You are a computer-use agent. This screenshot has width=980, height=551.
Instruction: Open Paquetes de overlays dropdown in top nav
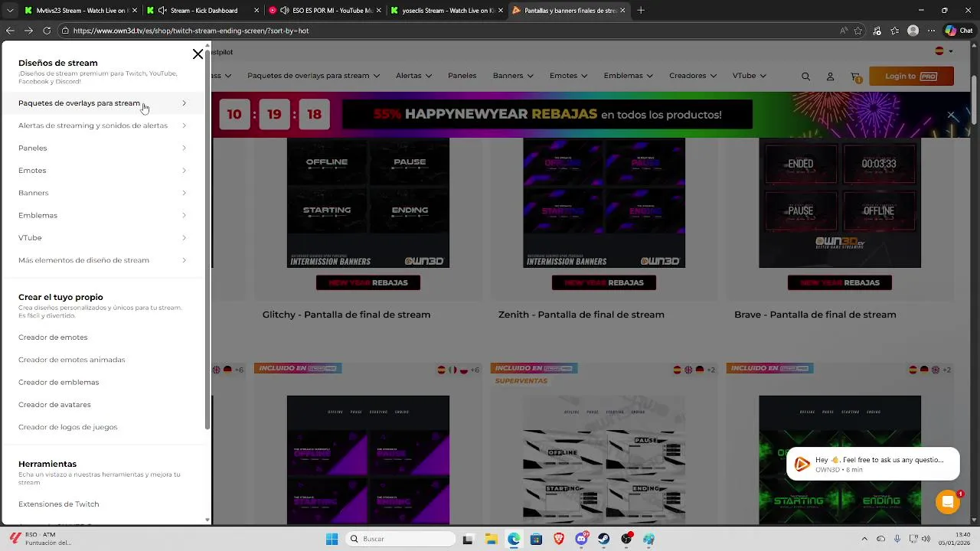pyautogui.click(x=314, y=76)
